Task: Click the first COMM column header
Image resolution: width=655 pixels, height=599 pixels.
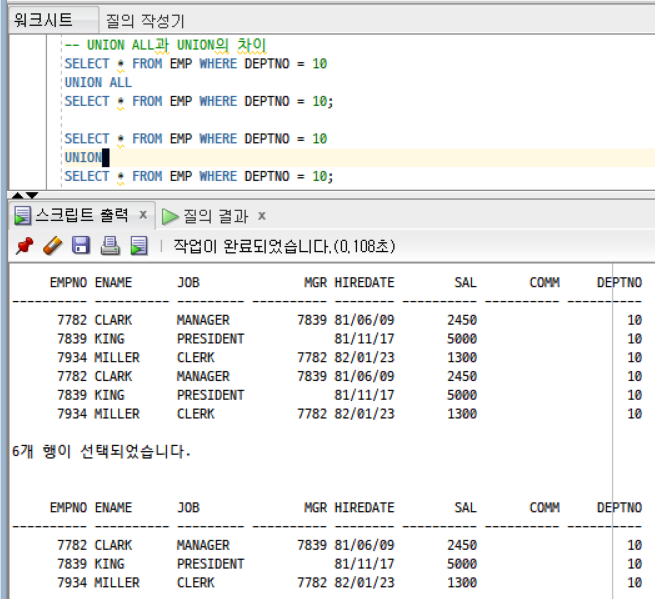Action: click(x=544, y=282)
